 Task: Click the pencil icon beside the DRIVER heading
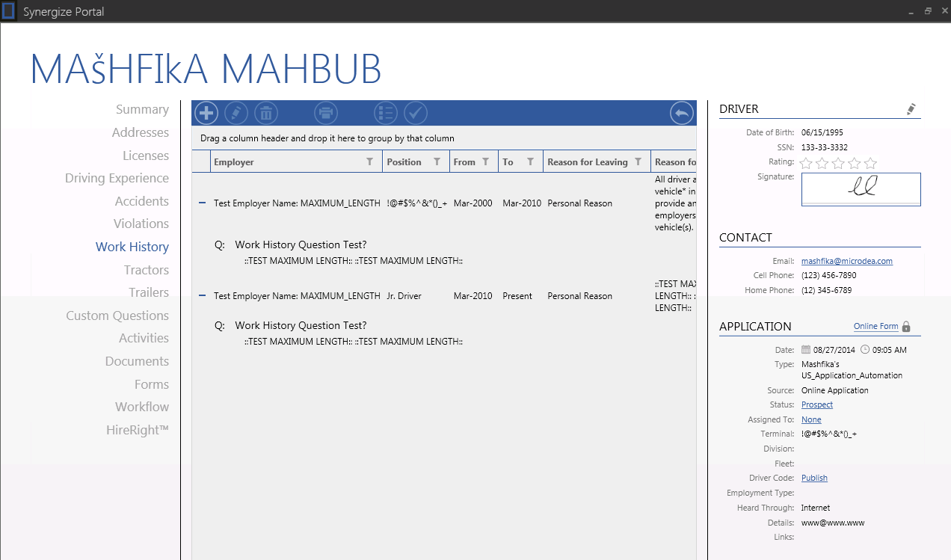coord(911,109)
